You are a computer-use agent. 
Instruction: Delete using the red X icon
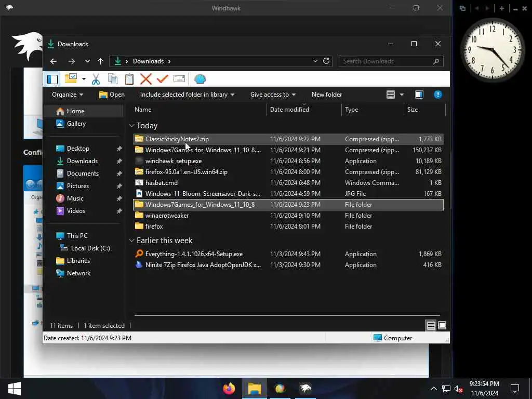pyautogui.click(x=146, y=79)
